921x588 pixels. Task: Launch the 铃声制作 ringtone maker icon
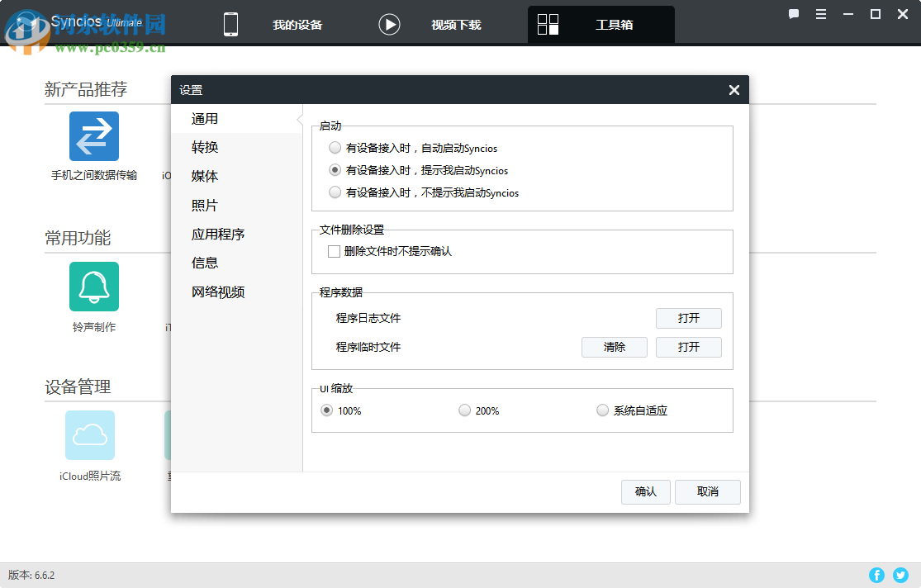point(93,286)
